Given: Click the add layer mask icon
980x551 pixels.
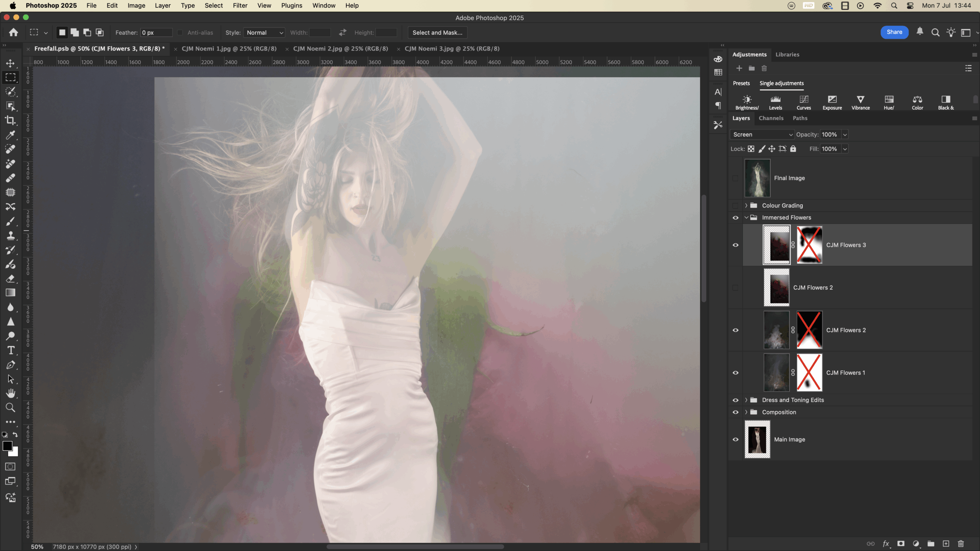Looking at the screenshot, I should tap(901, 544).
